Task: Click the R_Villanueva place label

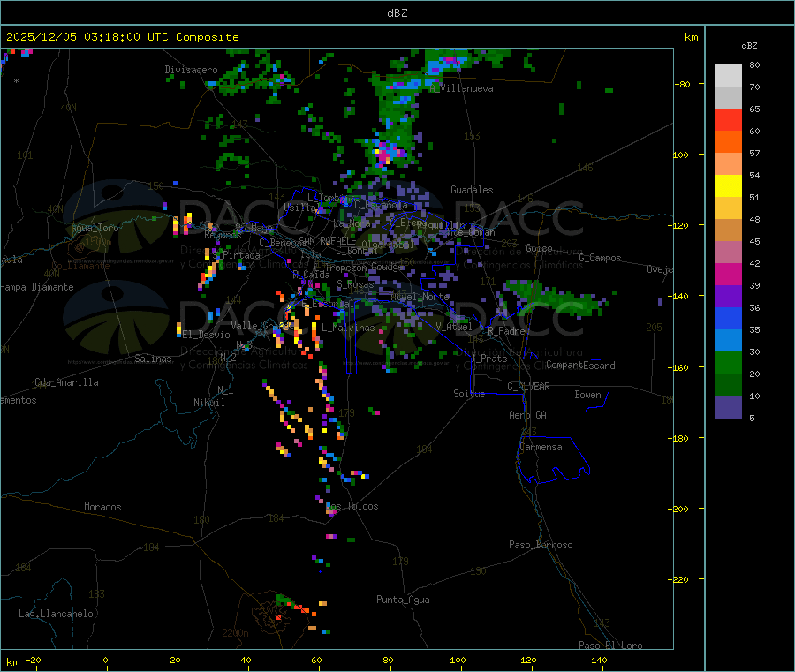Action: (x=461, y=88)
